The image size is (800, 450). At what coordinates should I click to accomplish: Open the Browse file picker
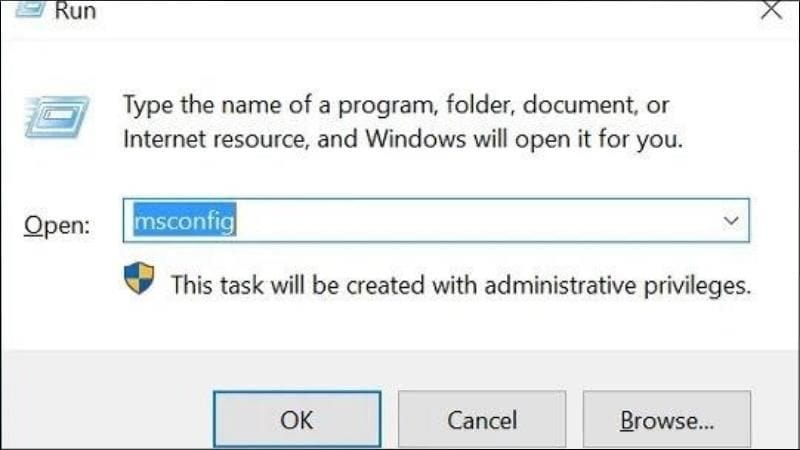[667, 419]
